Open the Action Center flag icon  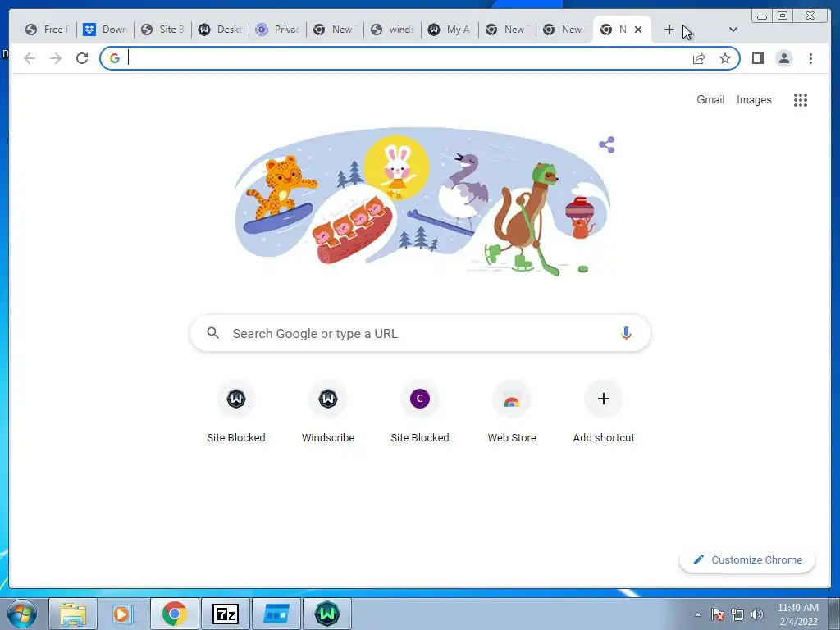717,614
